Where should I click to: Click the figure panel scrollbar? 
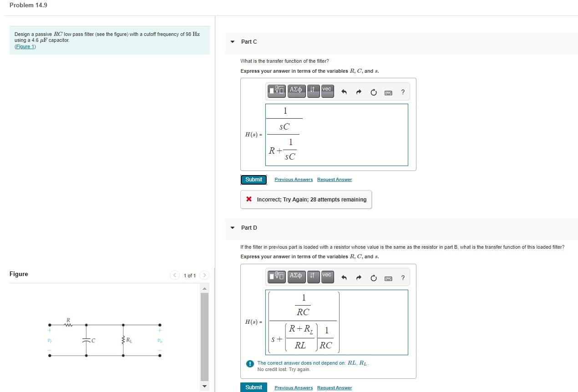point(204,337)
